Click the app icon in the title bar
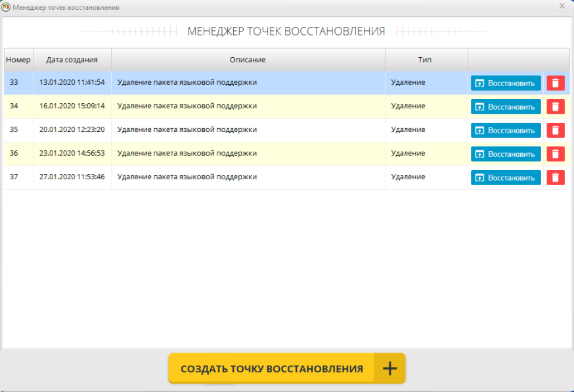The image size is (574, 392). tap(7, 7)
